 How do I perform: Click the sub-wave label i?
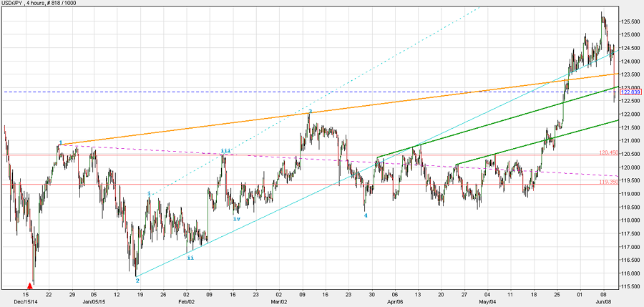(149, 193)
